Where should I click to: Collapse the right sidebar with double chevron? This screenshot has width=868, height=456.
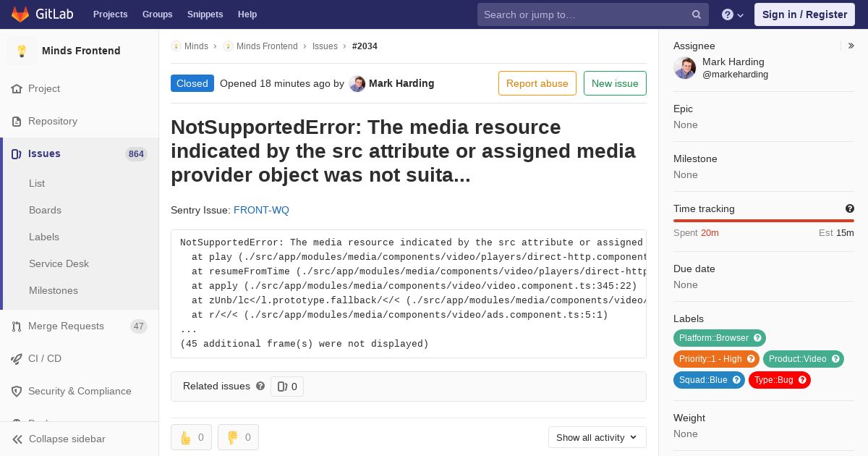coord(851,46)
